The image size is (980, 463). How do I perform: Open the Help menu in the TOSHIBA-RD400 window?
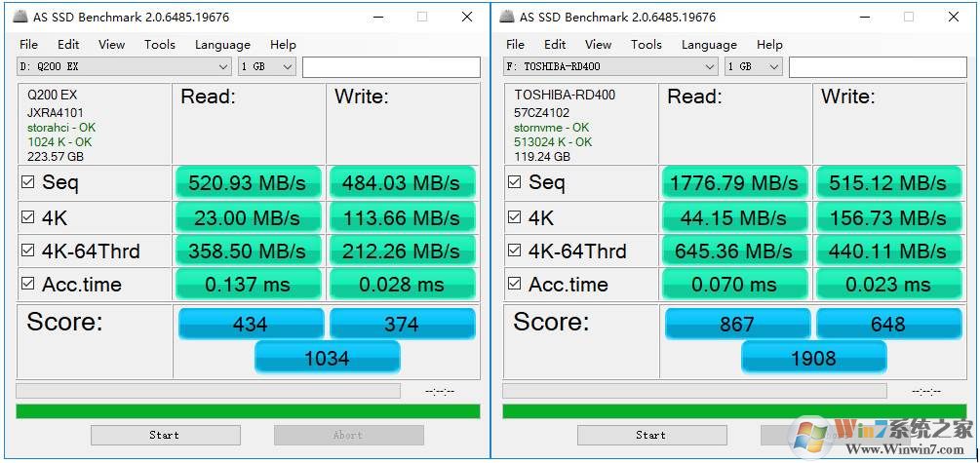tap(769, 45)
